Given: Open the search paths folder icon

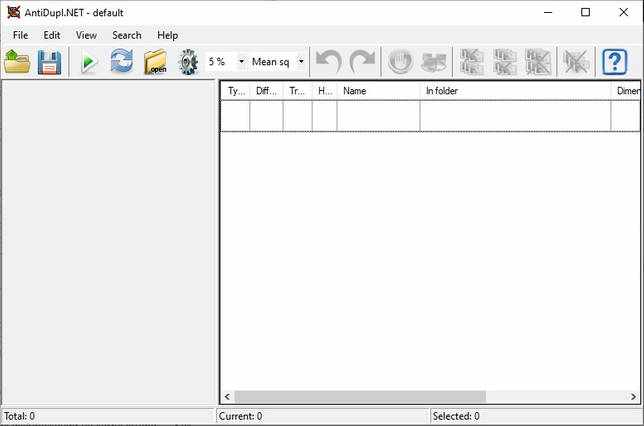Looking at the screenshot, I should tap(155, 62).
